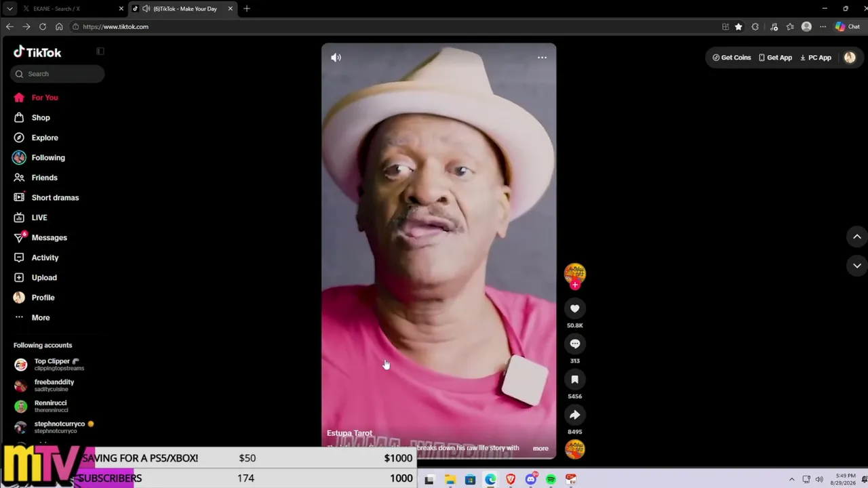Click the PC App download button
This screenshot has width=868, height=488.
click(816, 58)
